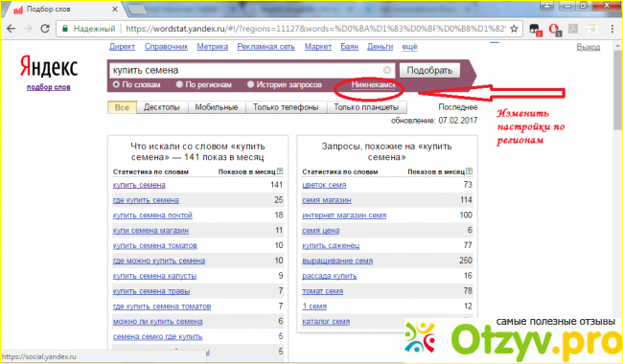Click the browser address bar

(x=288, y=29)
